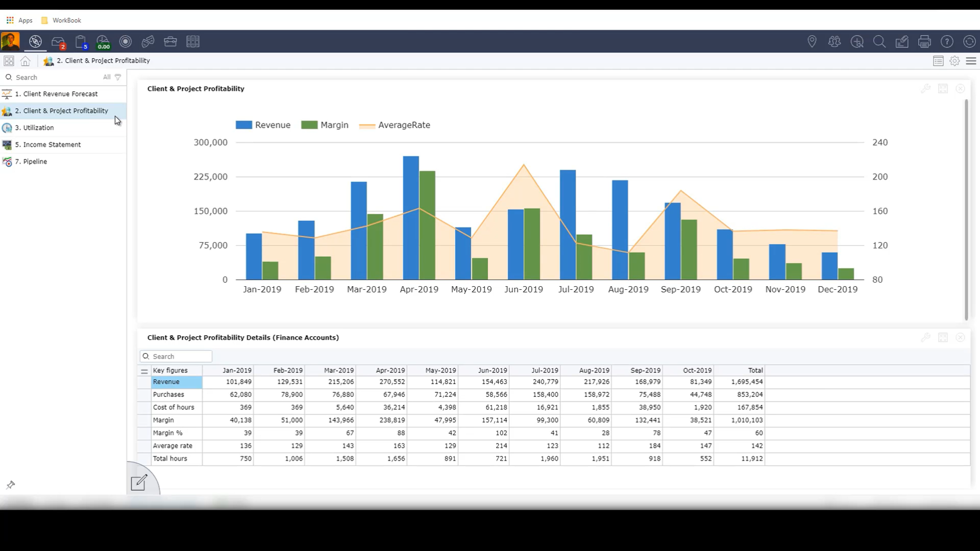The height and width of the screenshot is (551, 980).
Task: Click the time entry clock icon showing 0.00
Action: tap(103, 42)
